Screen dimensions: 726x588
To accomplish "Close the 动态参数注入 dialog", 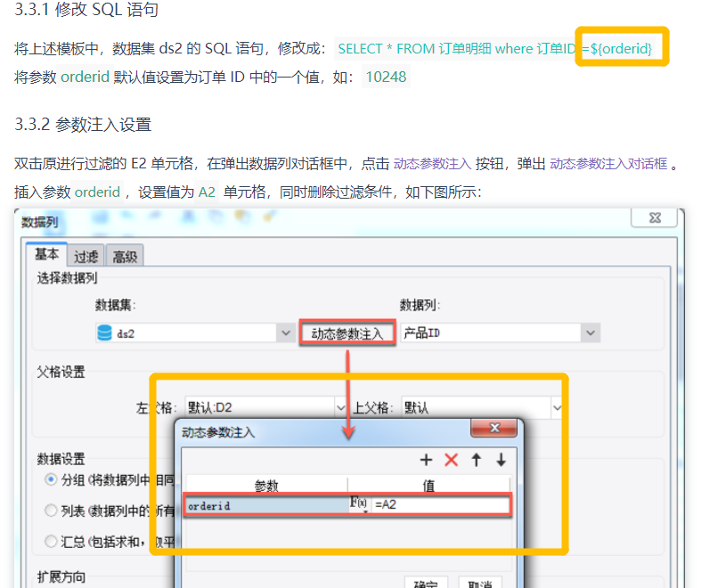I will pyautogui.click(x=494, y=428).
